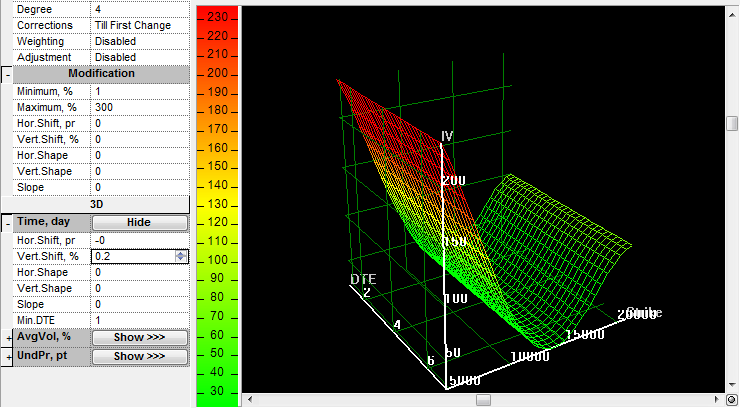
Task: Click the Vert.Shift spinner arrows in Time section
Action: tap(180, 256)
